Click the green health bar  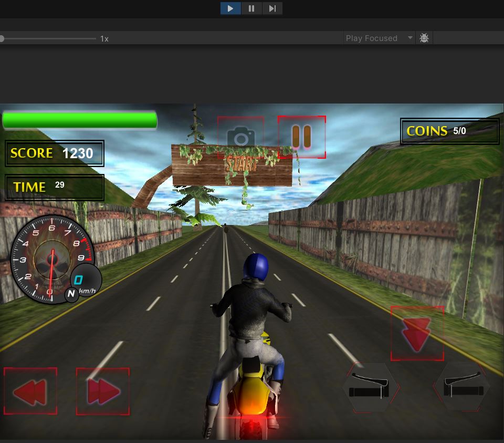click(x=80, y=120)
